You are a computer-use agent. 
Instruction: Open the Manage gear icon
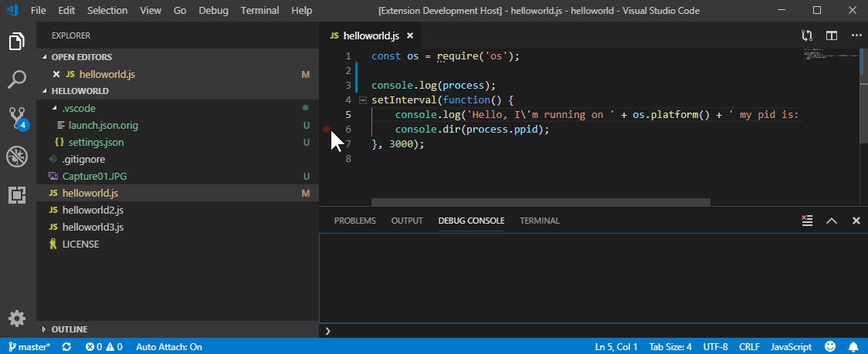point(17,319)
